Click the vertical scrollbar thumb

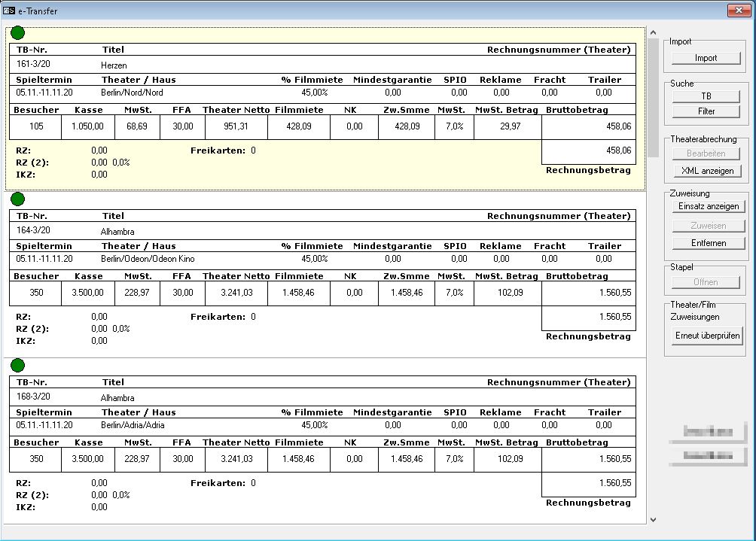tap(653, 98)
